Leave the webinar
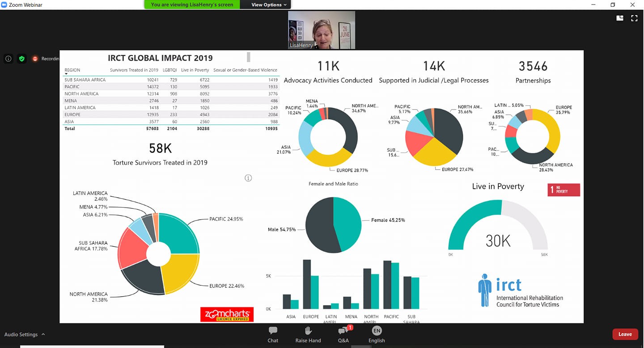 pos(625,334)
